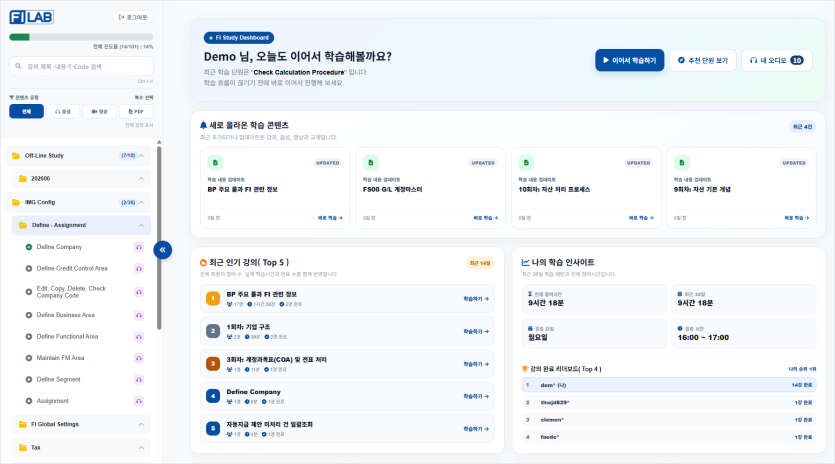Collapse the IMG Config folder
The image size is (835, 464).
click(x=78, y=202)
